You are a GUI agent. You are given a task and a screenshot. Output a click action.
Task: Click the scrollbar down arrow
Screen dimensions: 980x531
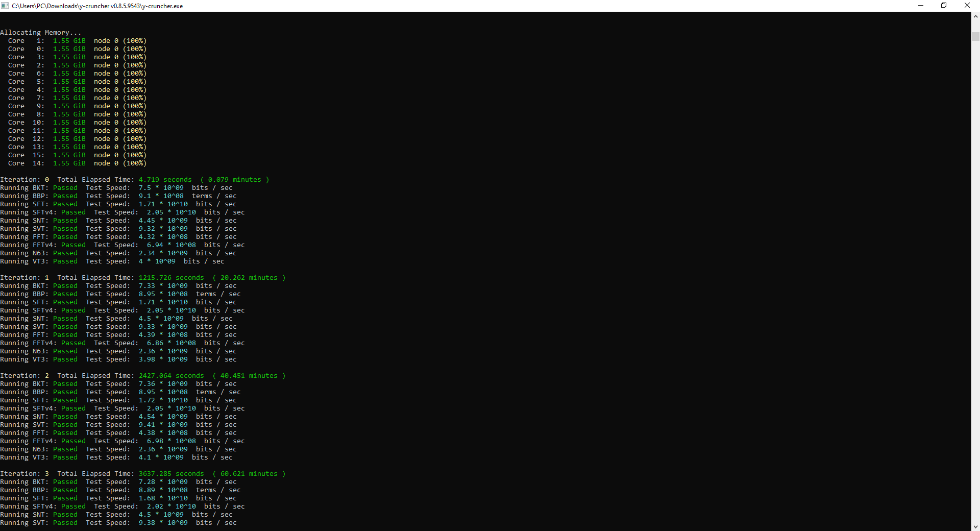[x=975, y=526]
